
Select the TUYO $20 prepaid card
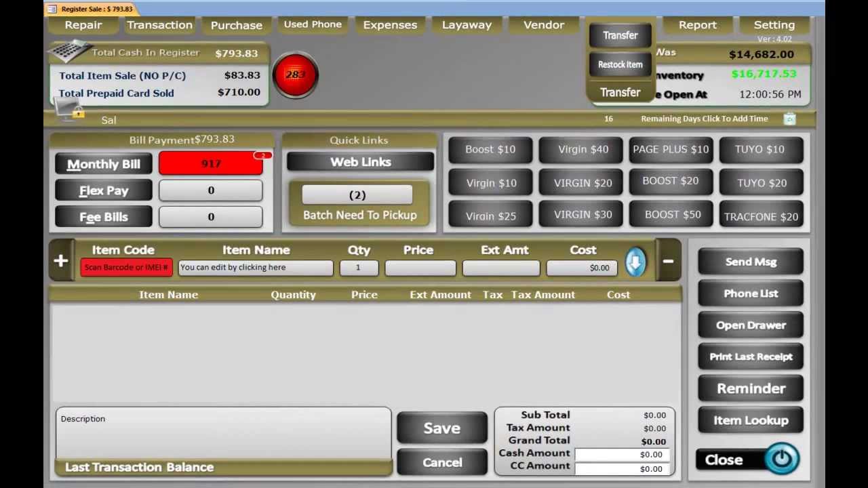[x=762, y=183]
